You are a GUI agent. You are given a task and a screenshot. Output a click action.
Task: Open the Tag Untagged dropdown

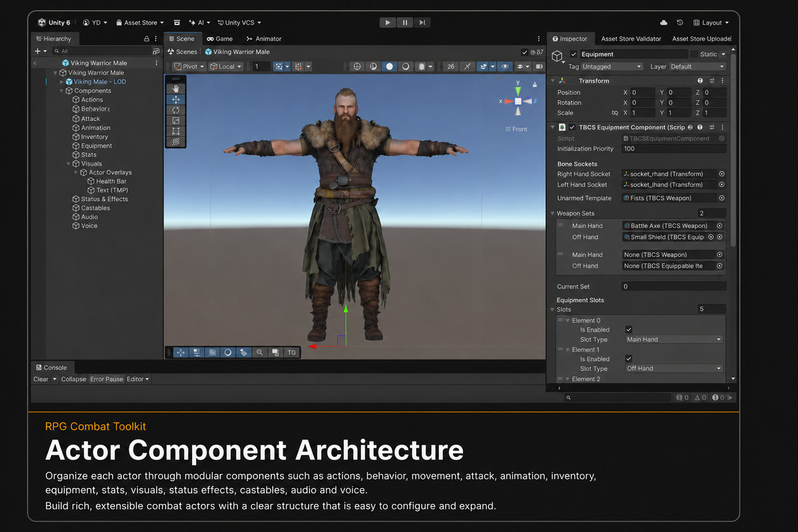pyautogui.click(x=612, y=66)
